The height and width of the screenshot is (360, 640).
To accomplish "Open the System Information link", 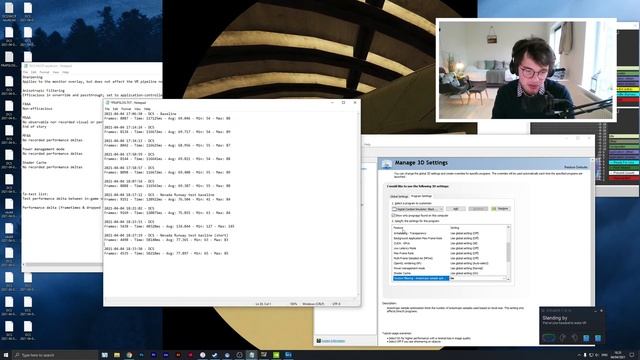I will pos(333,341).
